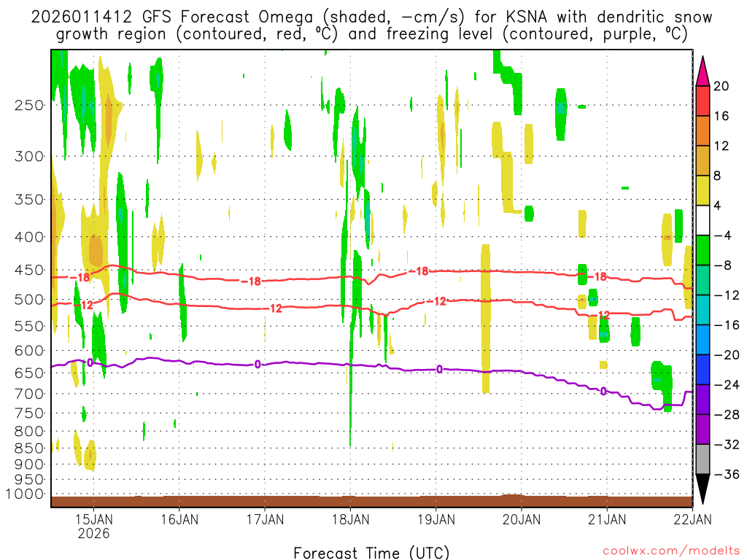This screenshot has height=560, width=747.
Task: Click the chart title line starting with 2026011412
Action: (x=371, y=17)
